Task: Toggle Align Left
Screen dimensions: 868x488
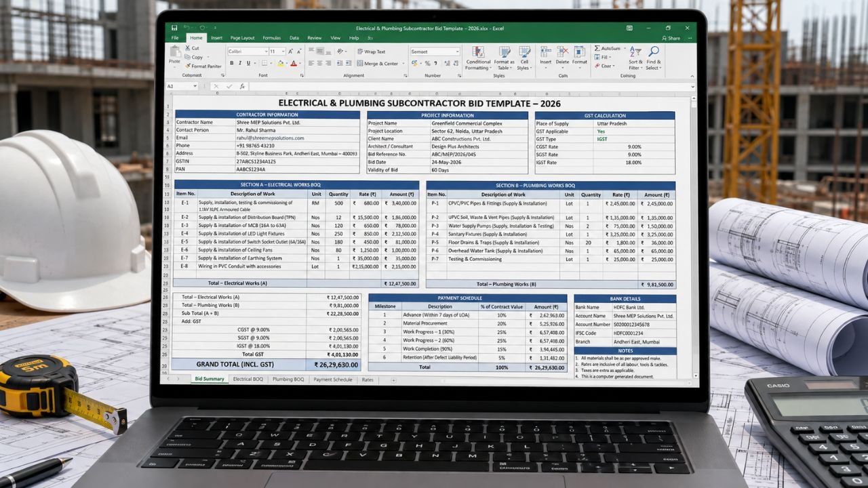Action: click(311, 63)
